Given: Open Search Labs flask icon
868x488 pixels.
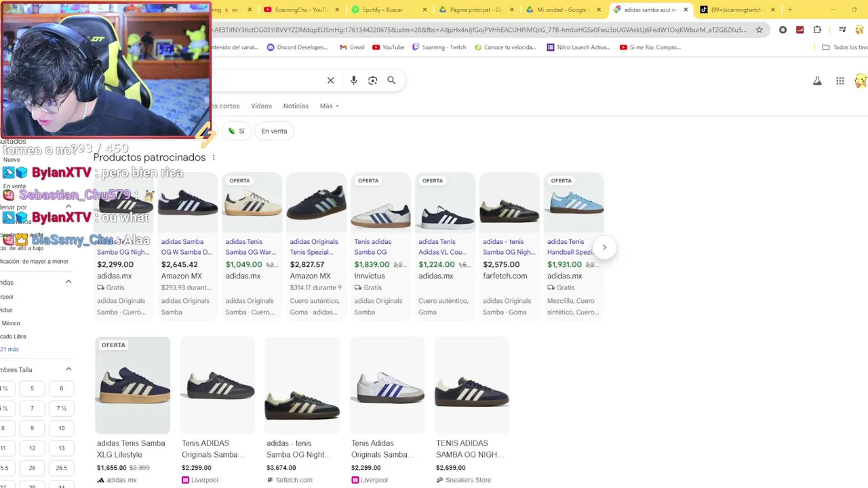Looking at the screenshot, I should [817, 81].
